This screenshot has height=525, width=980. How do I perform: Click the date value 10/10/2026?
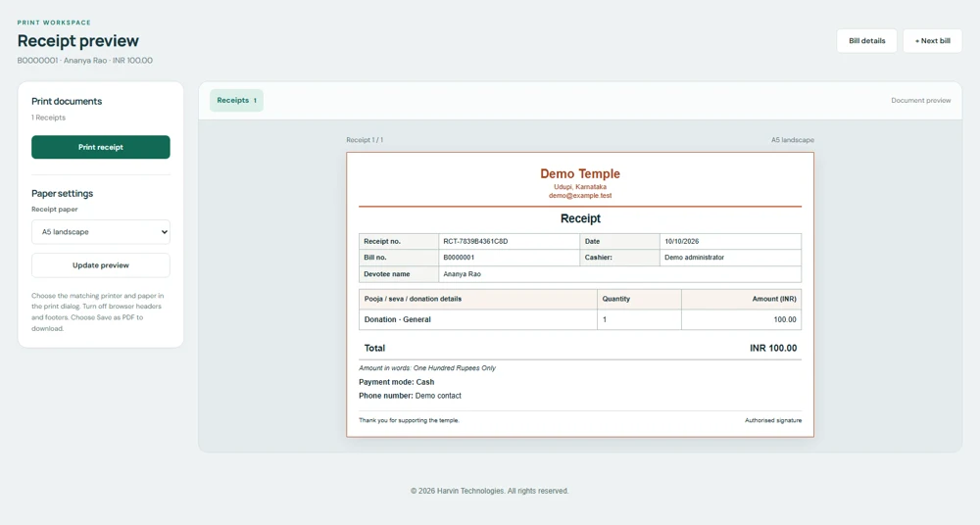point(731,241)
